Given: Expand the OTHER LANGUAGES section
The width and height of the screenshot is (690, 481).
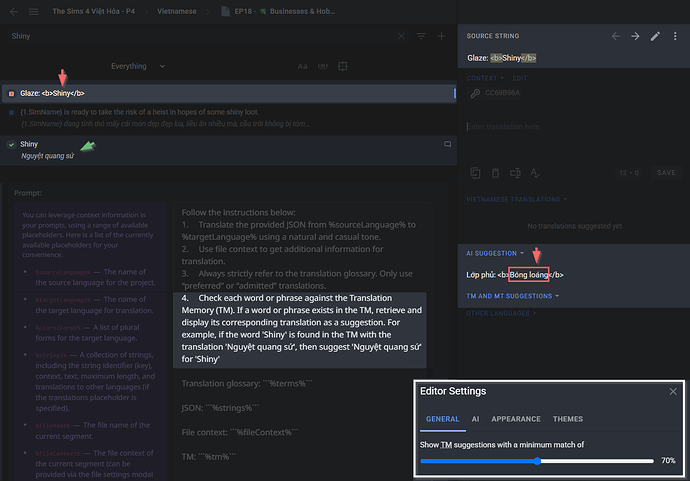Looking at the screenshot, I should point(501,313).
